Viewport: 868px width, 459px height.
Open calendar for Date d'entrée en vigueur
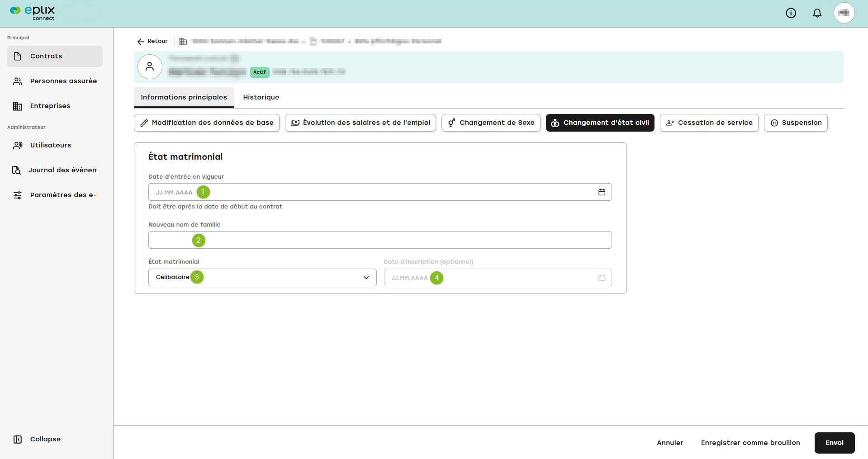coord(602,192)
